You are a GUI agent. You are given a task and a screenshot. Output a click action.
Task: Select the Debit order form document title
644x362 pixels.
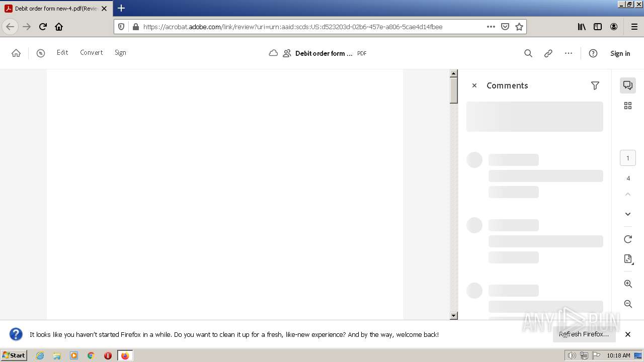tap(324, 53)
